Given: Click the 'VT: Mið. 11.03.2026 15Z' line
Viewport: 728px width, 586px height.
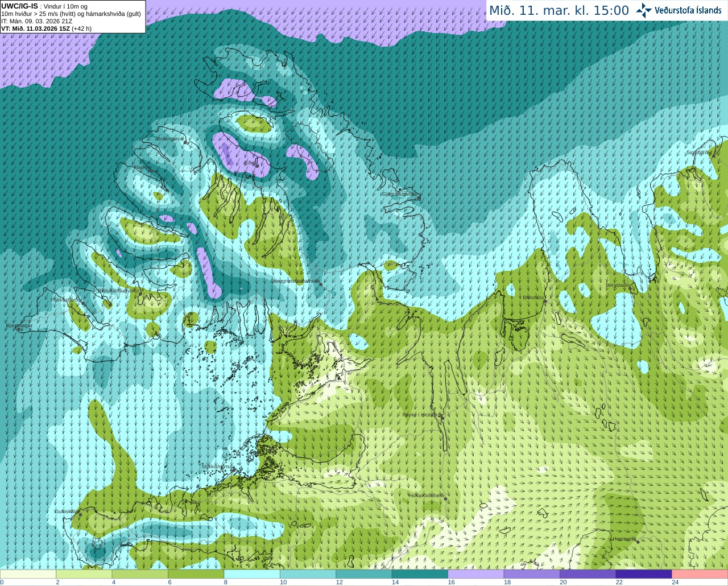Looking at the screenshot, I should (x=46, y=28).
